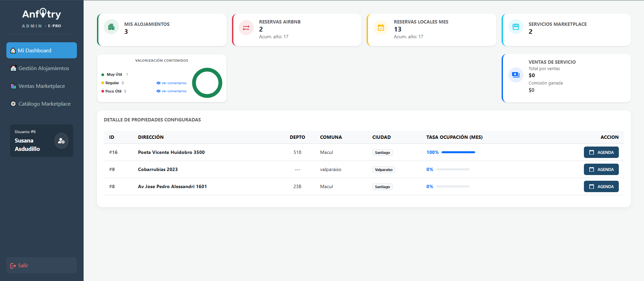644x281 pixels.
Task: Click the Salir logout icon
Action: click(13, 266)
